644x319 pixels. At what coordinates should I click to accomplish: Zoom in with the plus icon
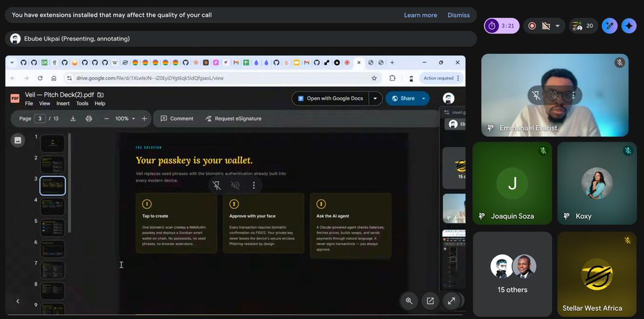click(144, 118)
